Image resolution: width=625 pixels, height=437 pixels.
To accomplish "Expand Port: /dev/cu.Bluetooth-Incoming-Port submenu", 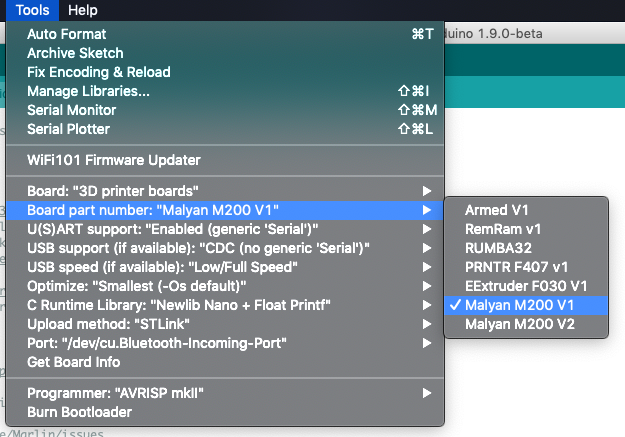I will [225, 343].
